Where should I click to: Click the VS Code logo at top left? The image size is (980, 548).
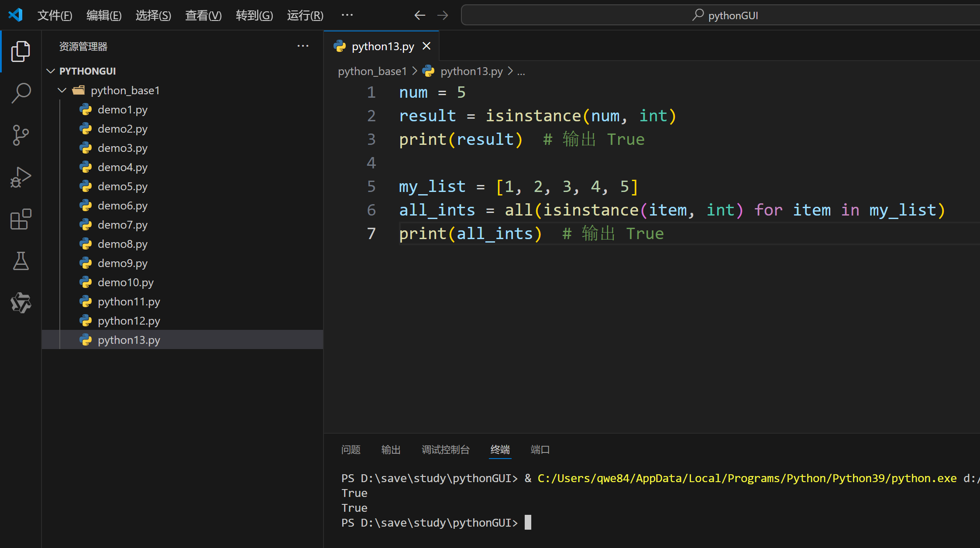[x=15, y=14]
